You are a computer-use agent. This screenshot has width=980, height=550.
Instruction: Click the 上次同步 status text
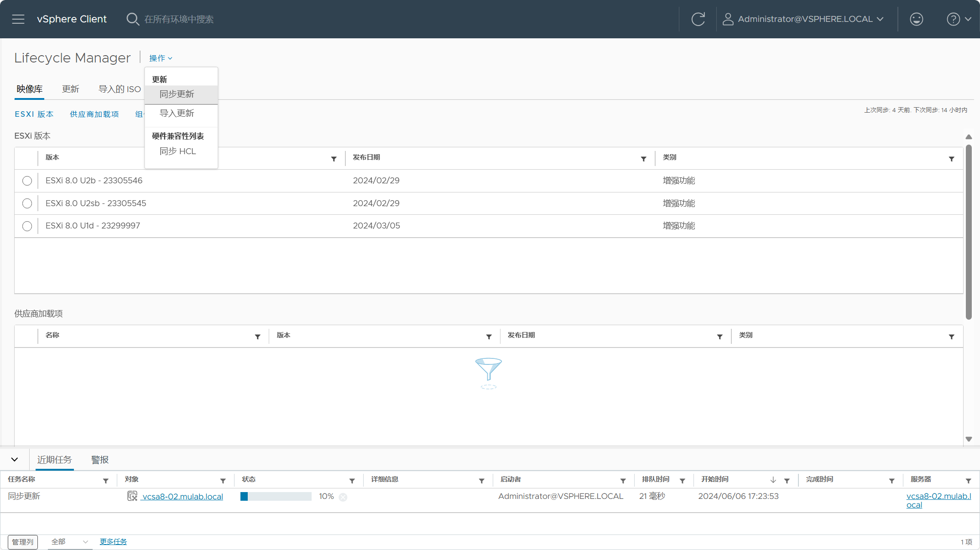[916, 110]
